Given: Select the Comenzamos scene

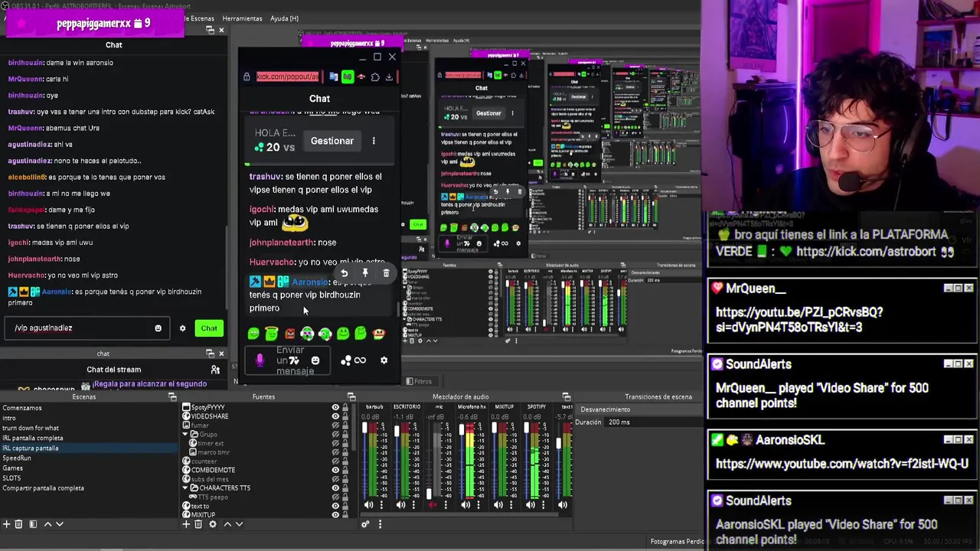Looking at the screenshot, I should click(21, 408).
